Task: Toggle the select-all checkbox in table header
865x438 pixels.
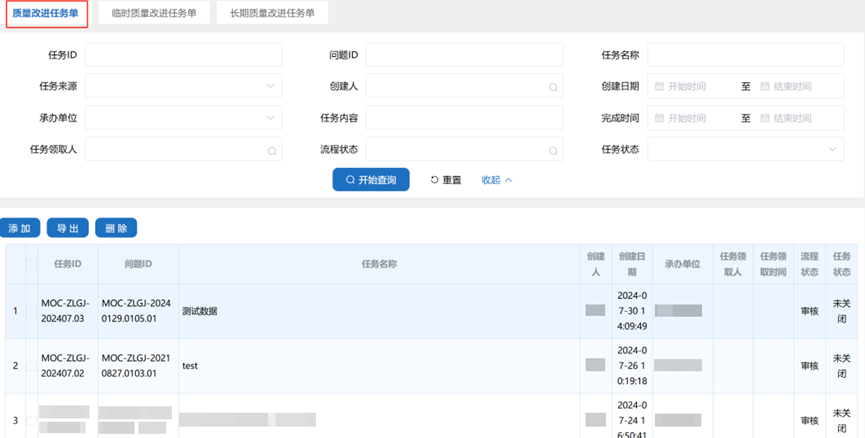Action: [32, 264]
